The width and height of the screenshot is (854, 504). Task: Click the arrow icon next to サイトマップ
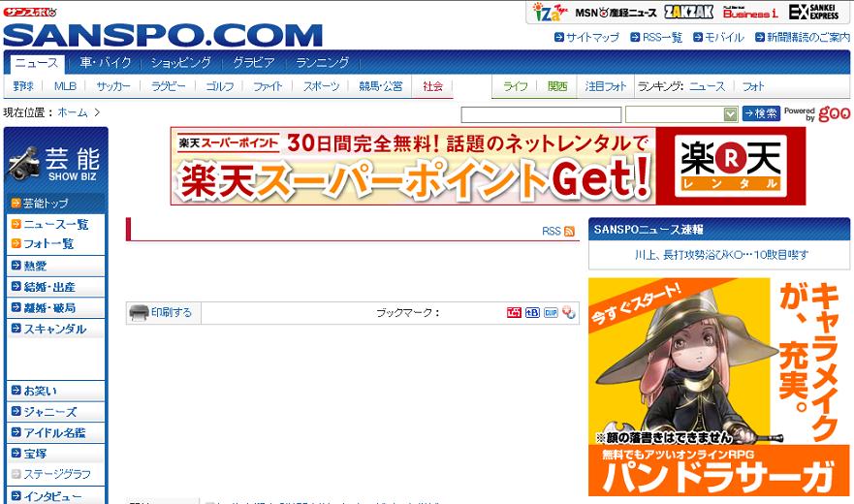[x=558, y=37]
